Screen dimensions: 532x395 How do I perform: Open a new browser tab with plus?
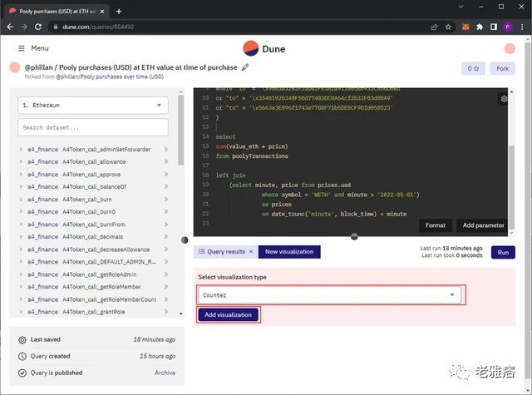(x=119, y=11)
